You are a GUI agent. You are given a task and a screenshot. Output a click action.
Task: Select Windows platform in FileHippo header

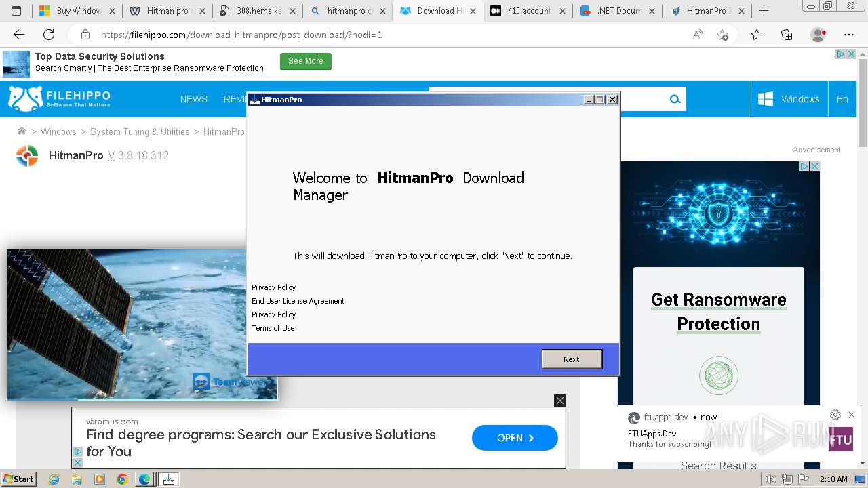[x=789, y=99]
